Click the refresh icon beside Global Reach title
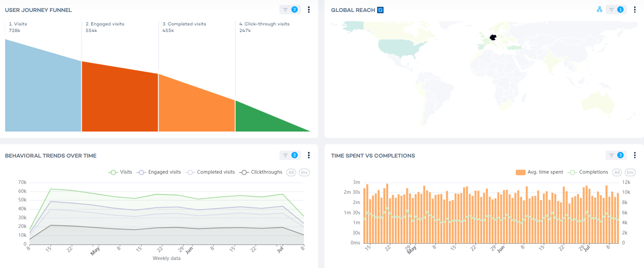This screenshot has height=268, width=644. point(380,10)
